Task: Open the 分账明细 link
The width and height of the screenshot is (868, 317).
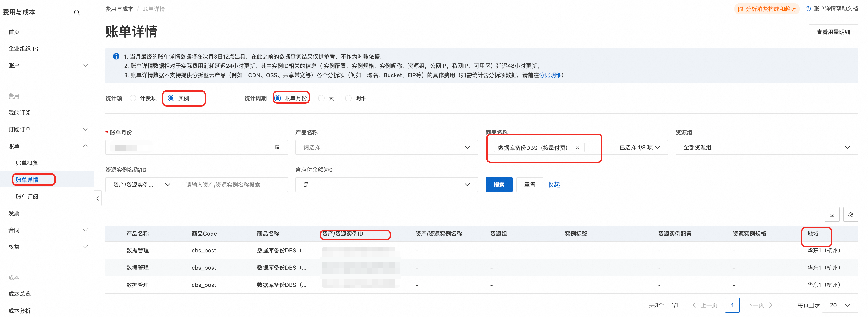Action: click(550, 75)
